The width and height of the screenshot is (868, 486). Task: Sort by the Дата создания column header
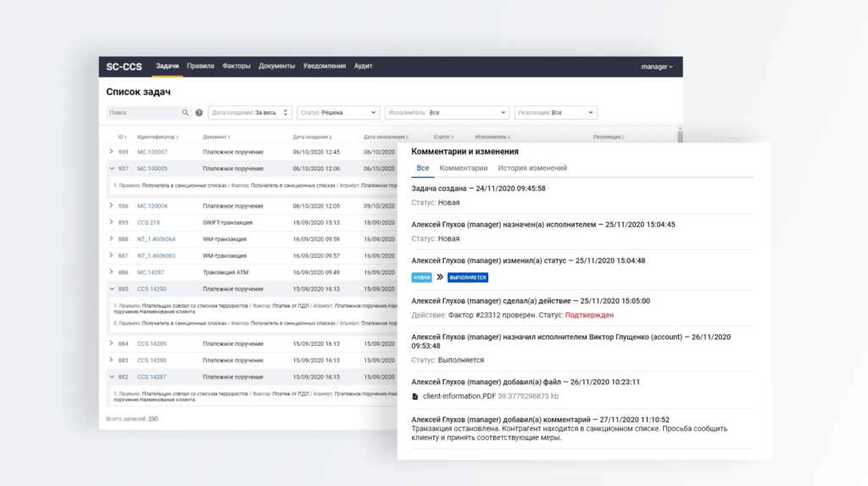coord(312,137)
